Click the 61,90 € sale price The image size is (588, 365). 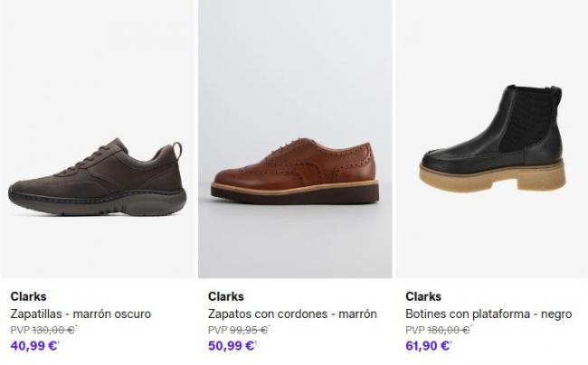[428, 344]
